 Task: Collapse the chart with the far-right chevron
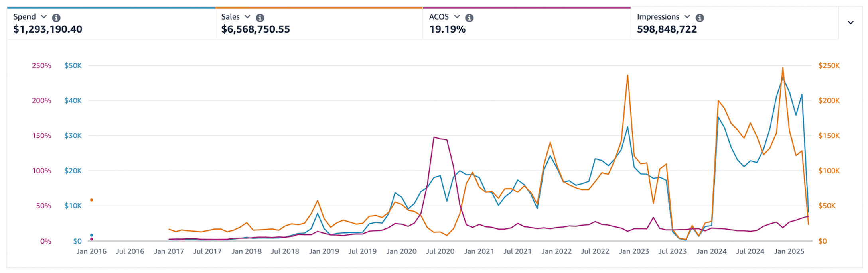pyautogui.click(x=850, y=23)
